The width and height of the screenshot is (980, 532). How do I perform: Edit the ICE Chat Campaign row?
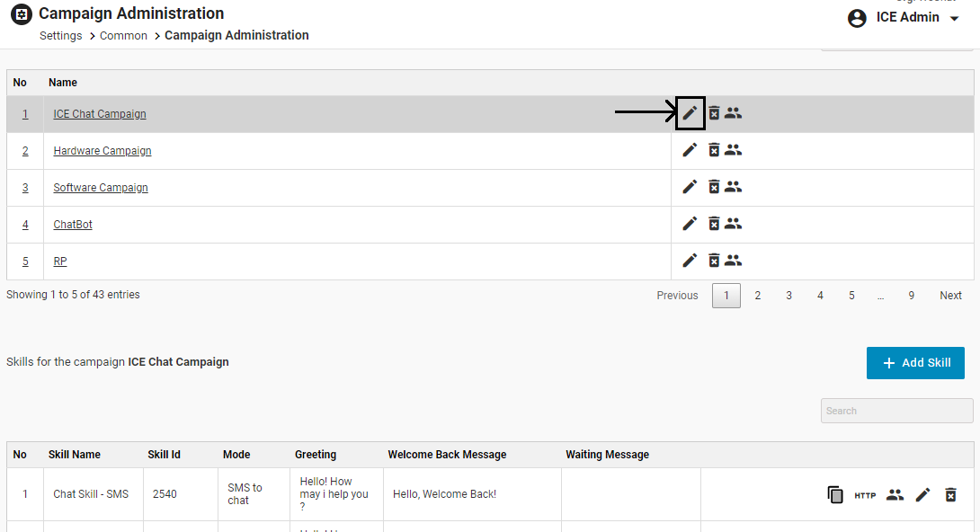coord(690,113)
